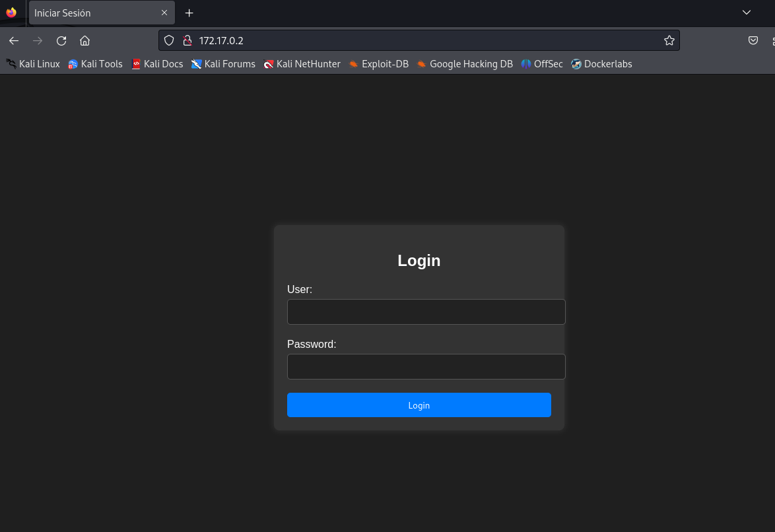Image resolution: width=775 pixels, height=532 pixels.
Task: Click the Exploit-DB bookmark icon
Action: [355, 64]
